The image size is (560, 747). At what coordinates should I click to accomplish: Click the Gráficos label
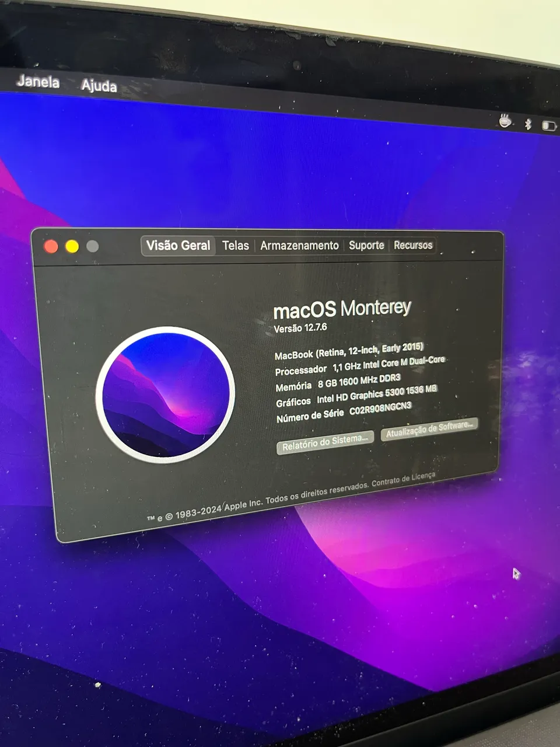[x=293, y=402]
